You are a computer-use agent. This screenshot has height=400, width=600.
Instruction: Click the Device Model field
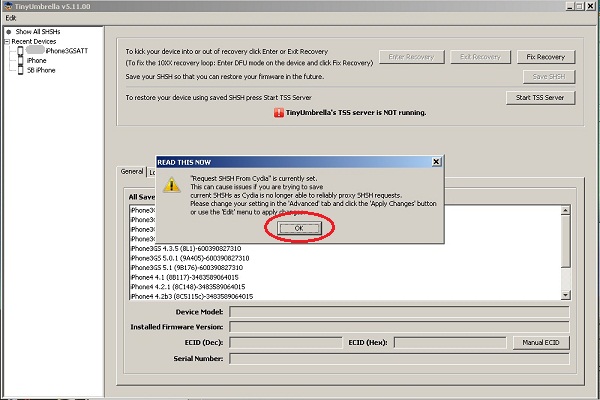(399, 312)
